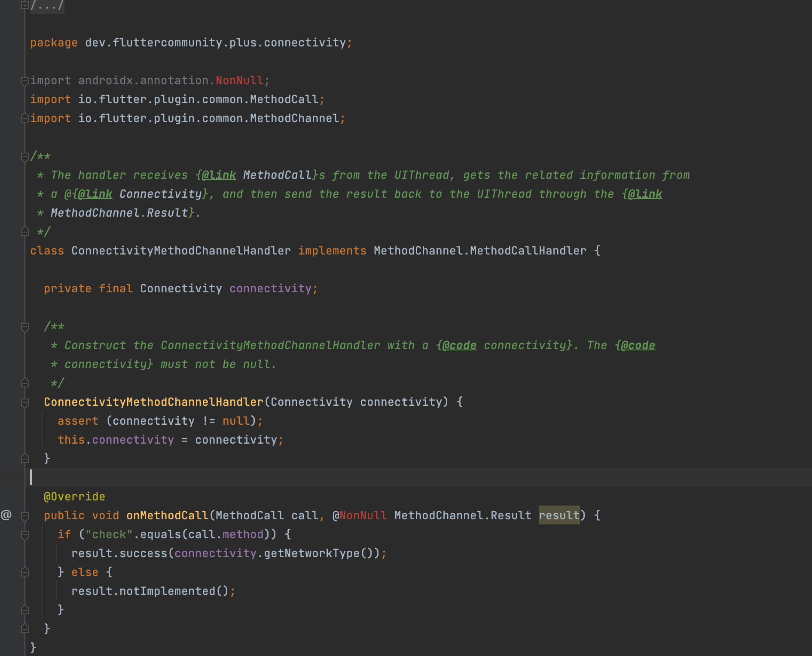The width and height of the screenshot is (812, 656).
Task: Click the red NonNull in the androidx import
Action: pos(239,80)
